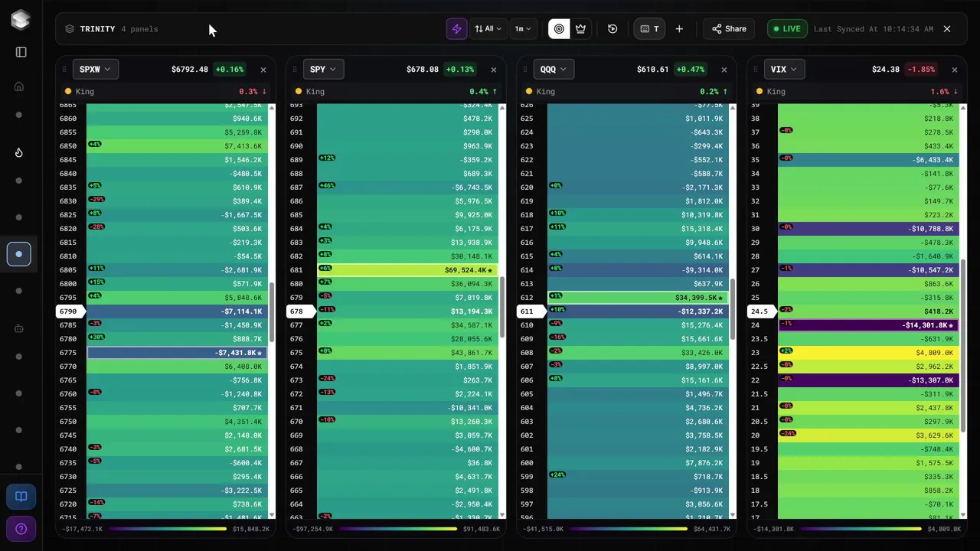Close the Trinity toolbar with X icon
980x551 pixels.
947,29
